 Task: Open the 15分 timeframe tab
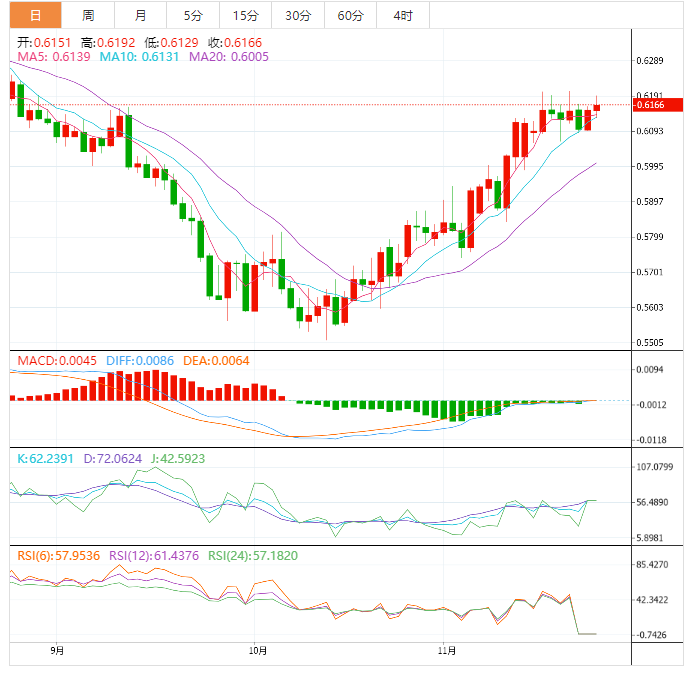coord(246,15)
